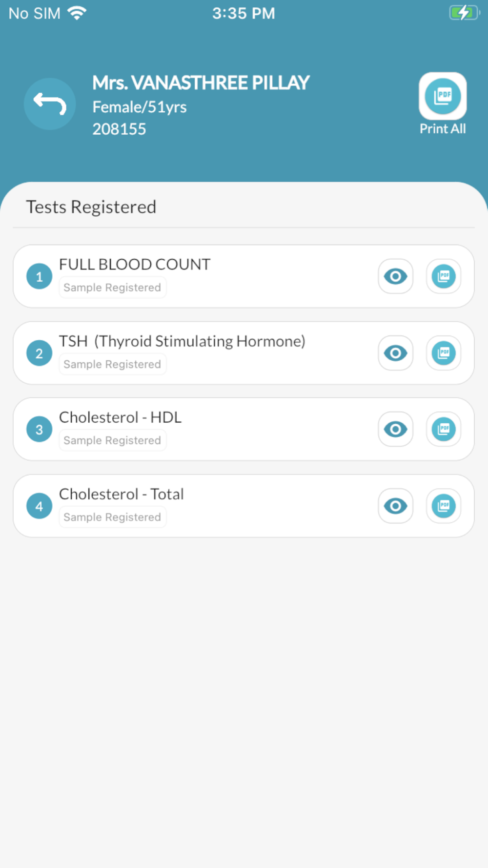
Task: Tap patient name Mrs. VANASTHREE PILLAY
Action: (x=201, y=83)
